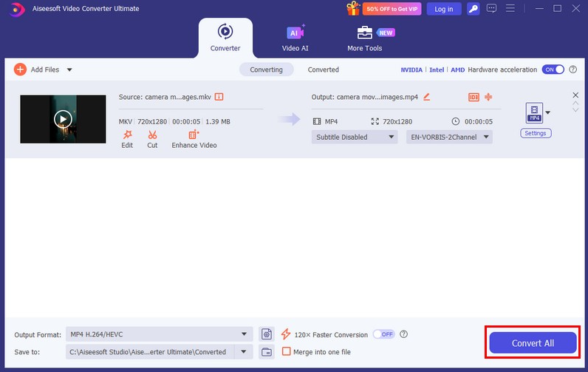Open the More Tools tab
This screenshot has width=588, height=372.
[x=364, y=38]
